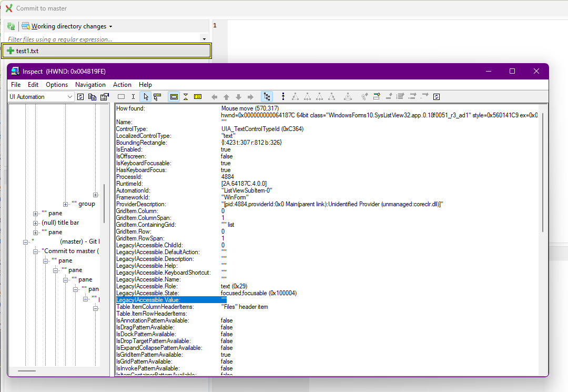Image resolution: width=568 pixels, height=392 pixels.
Task: Open the filter expression dropdown arrow
Action: tap(204, 39)
